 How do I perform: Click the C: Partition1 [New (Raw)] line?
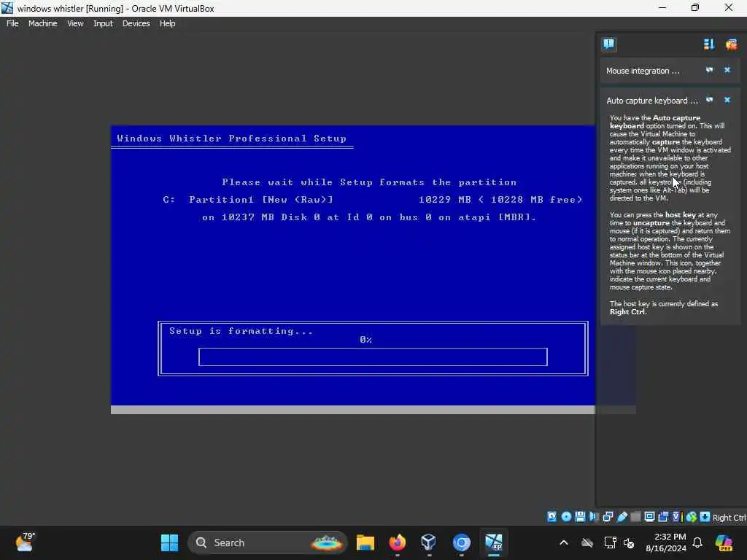[x=373, y=200]
